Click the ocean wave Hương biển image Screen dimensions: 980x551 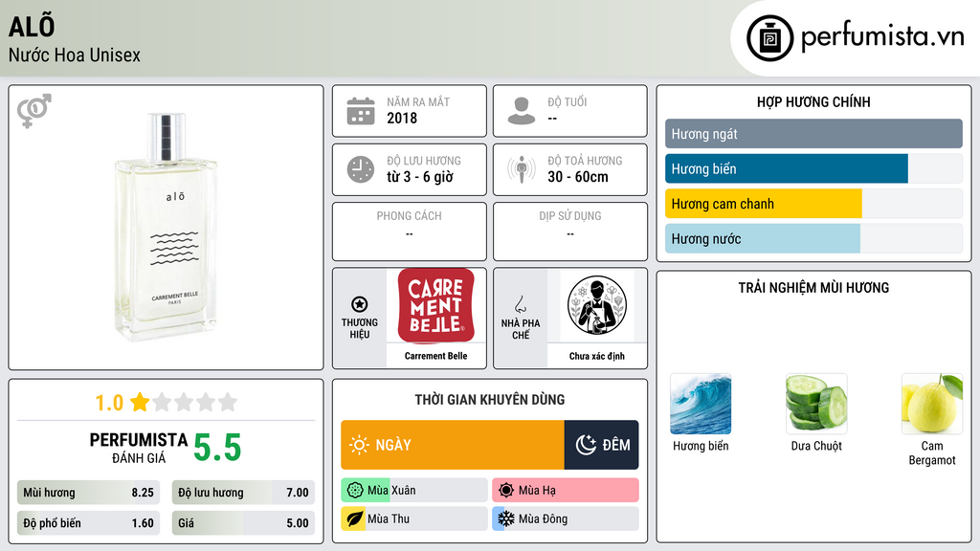tap(701, 404)
